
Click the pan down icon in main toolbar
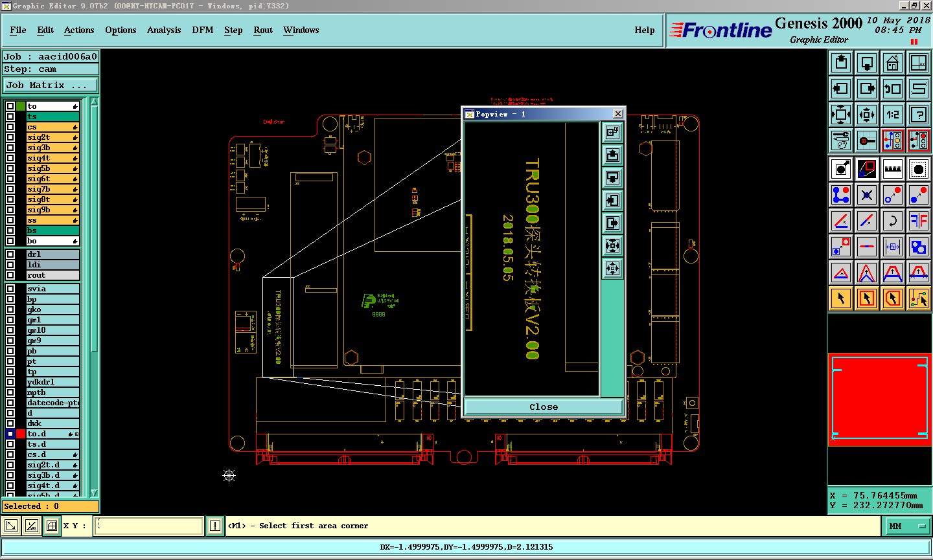point(867,63)
